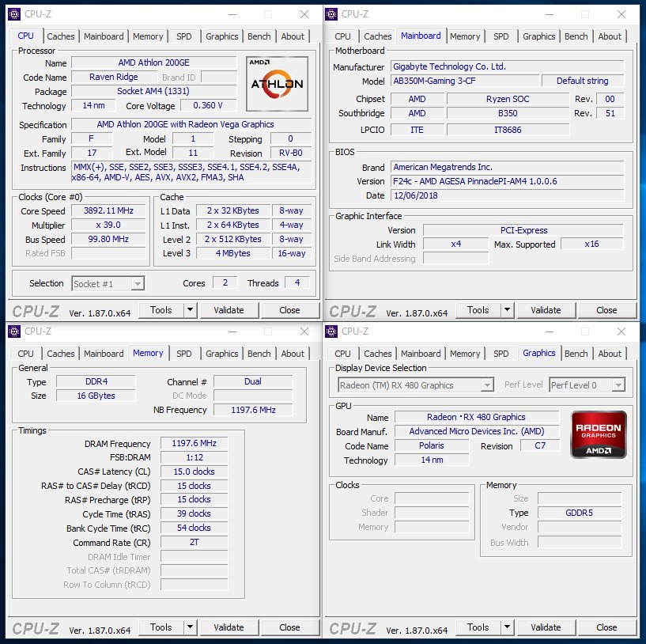
Task: Click the Multiplier value x 39.0
Action: (108, 225)
